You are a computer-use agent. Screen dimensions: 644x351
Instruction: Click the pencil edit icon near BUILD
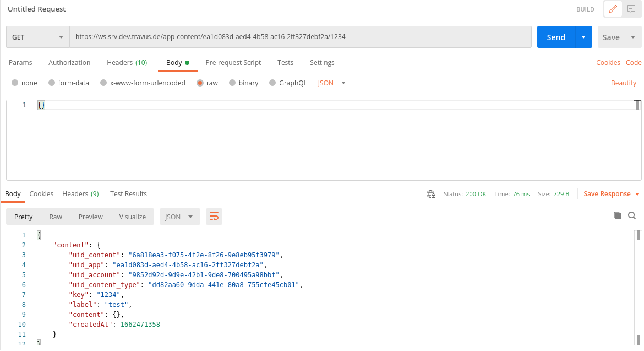click(613, 9)
